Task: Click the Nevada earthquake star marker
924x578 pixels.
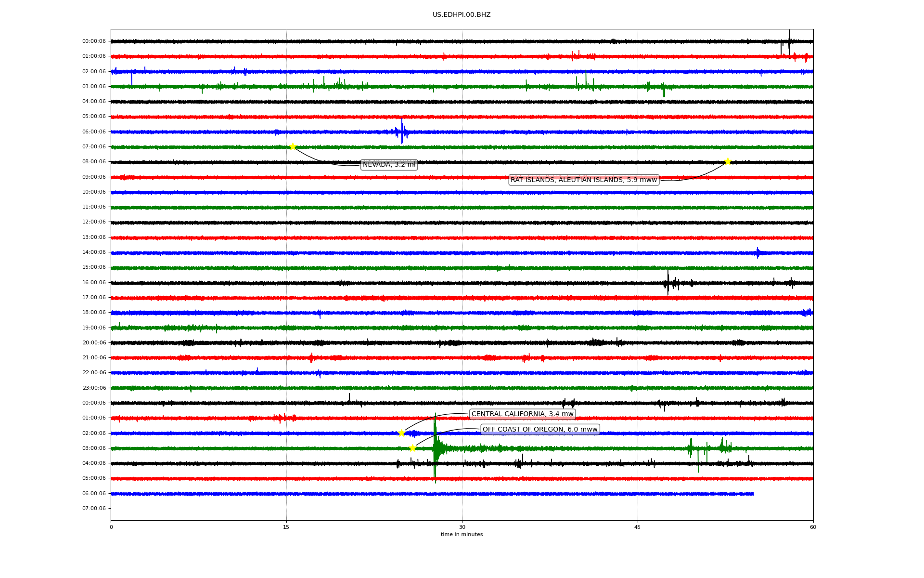Action: [x=293, y=146]
